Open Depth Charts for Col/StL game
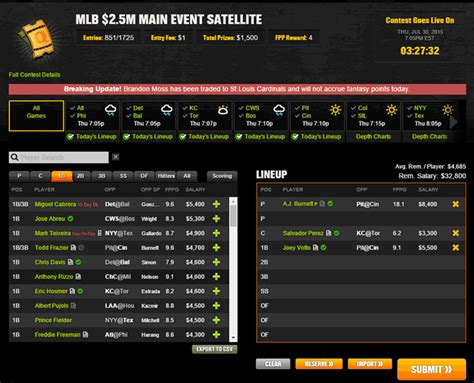The image size is (474, 383). (x=373, y=137)
